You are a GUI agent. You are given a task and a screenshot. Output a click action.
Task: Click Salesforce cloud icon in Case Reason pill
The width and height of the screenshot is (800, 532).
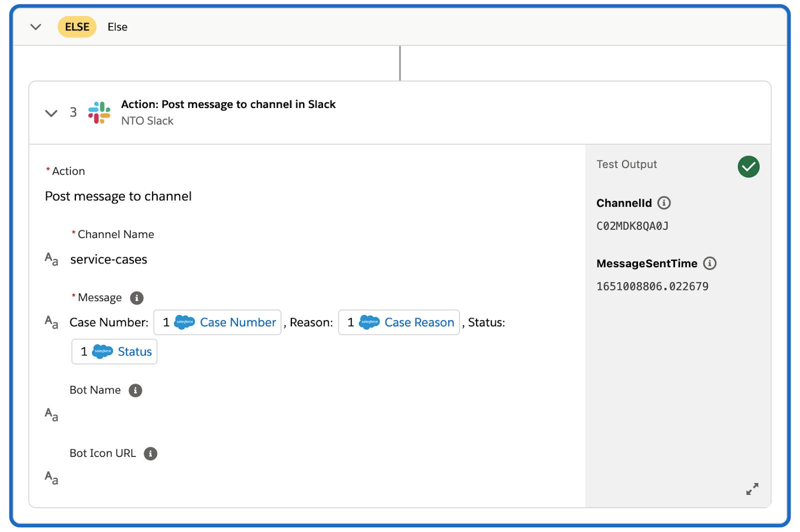tap(369, 322)
